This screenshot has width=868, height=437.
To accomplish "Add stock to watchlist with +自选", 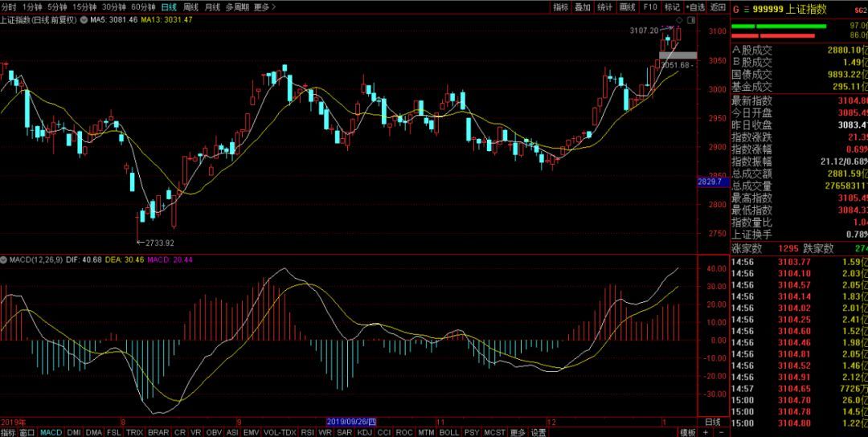I will pyautogui.click(x=695, y=6).
